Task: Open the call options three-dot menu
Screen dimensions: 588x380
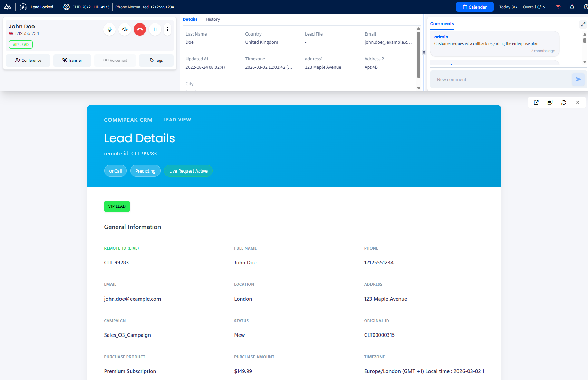Action: [x=167, y=29]
